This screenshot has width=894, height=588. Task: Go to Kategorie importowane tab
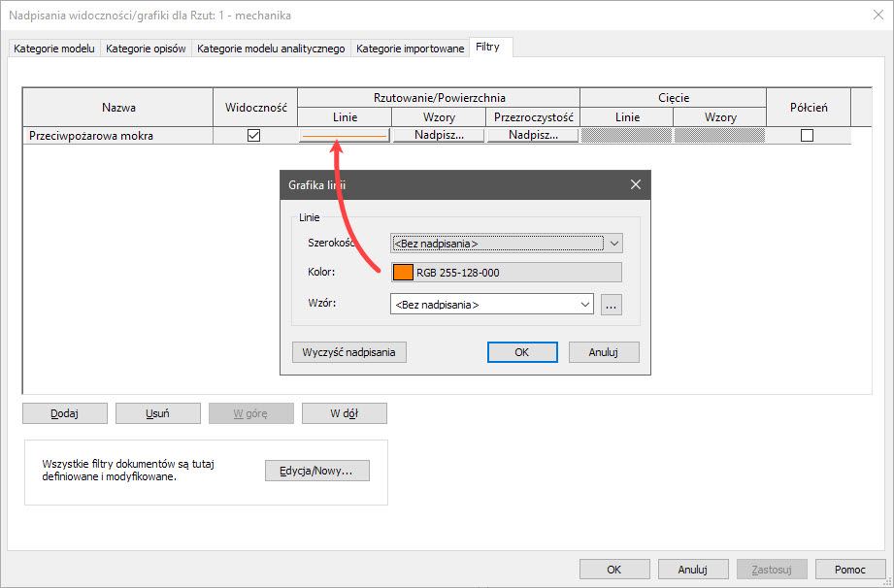coord(410,49)
